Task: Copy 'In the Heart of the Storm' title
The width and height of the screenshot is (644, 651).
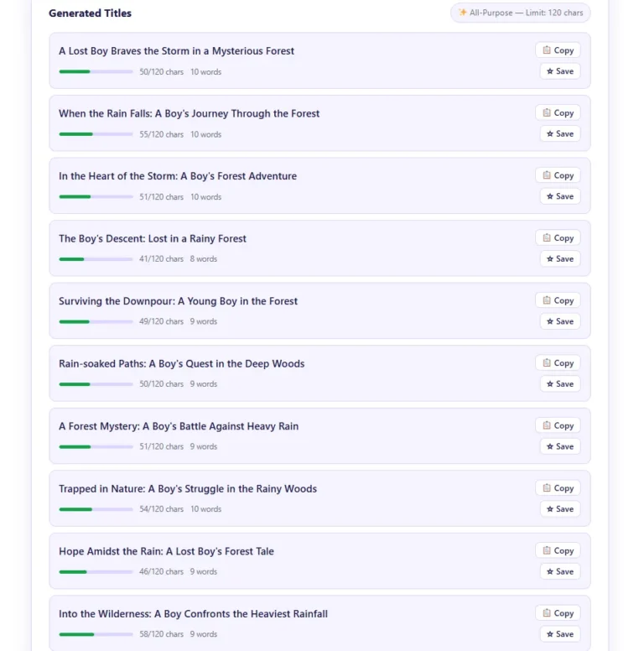Action: click(x=558, y=175)
